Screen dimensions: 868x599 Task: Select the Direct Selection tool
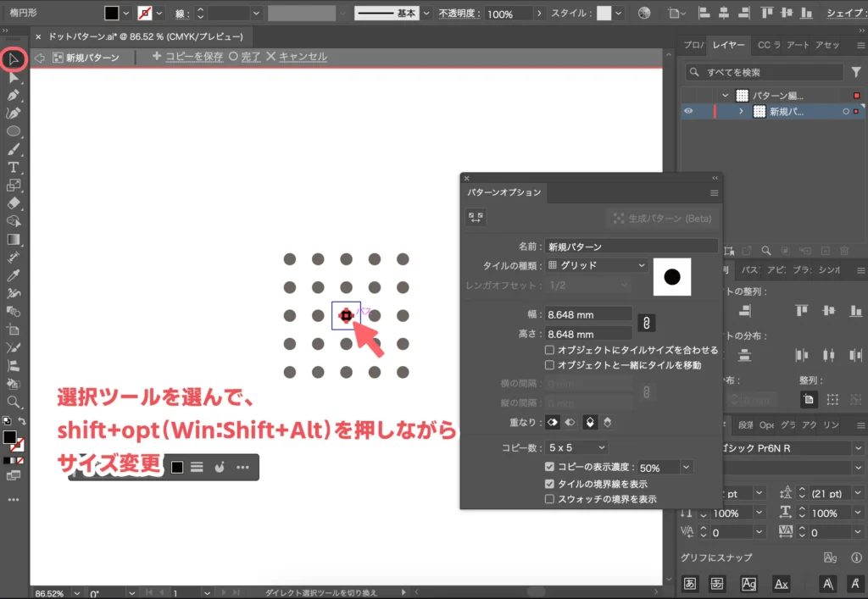point(14,79)
